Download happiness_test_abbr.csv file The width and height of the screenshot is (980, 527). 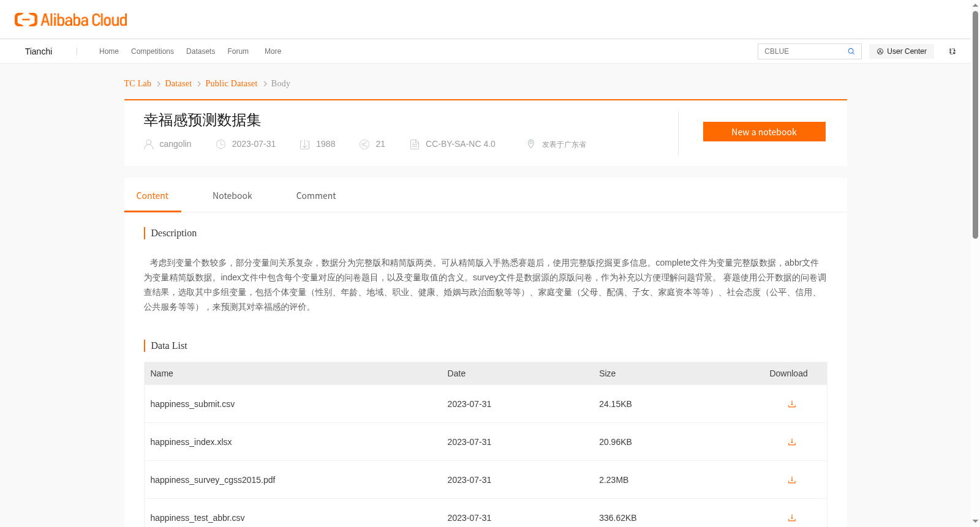pyautogui.click(x=791, y=518)
